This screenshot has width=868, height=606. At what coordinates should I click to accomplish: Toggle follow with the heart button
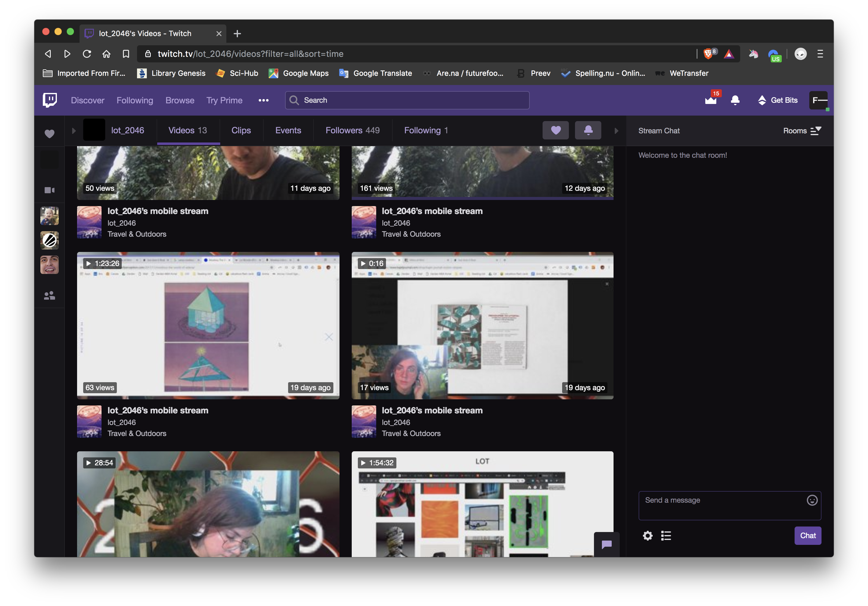555,131
